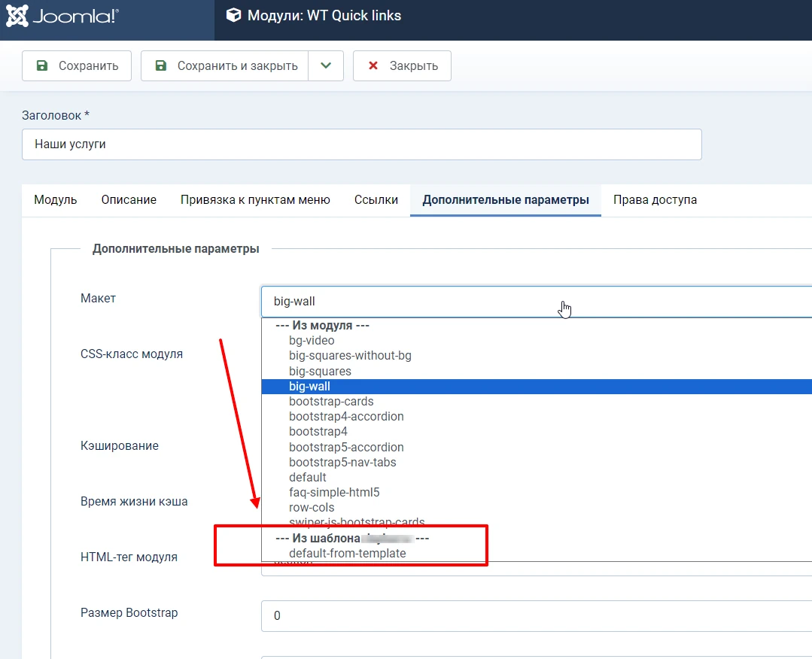
Task: Choose bootstrap5-accordion from layout list
Action: [346, 447]
